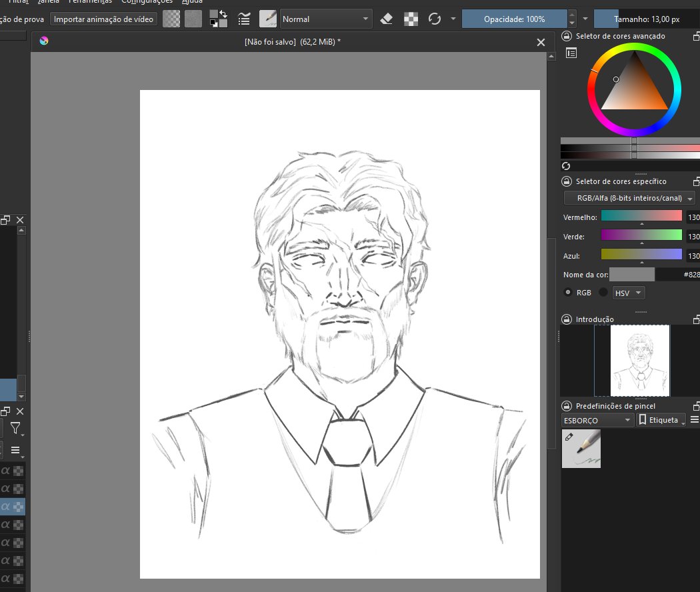Screen dimensions: 700x592
Task: Click the shade selector strips below wheel
Action: (x=630, y=148)
